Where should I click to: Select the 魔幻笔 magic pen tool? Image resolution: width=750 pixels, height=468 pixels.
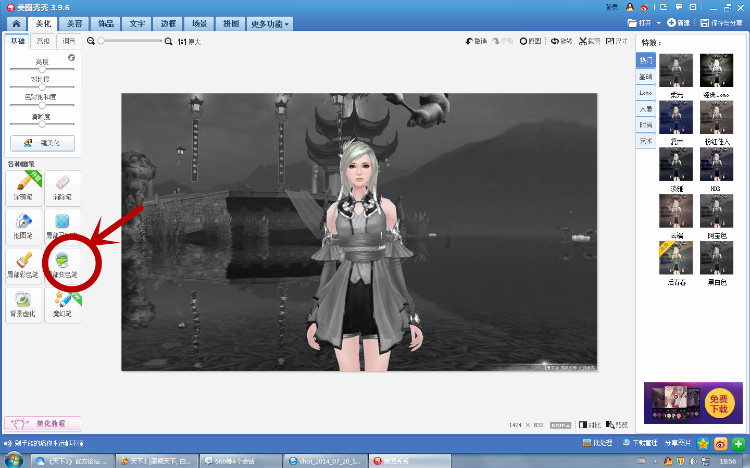point(63,305)
